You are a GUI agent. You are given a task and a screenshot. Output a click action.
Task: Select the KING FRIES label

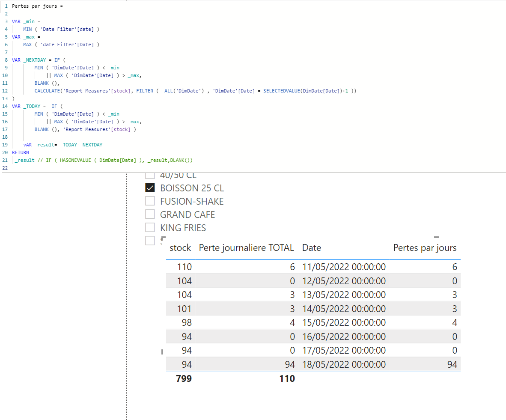coord(183,228)
